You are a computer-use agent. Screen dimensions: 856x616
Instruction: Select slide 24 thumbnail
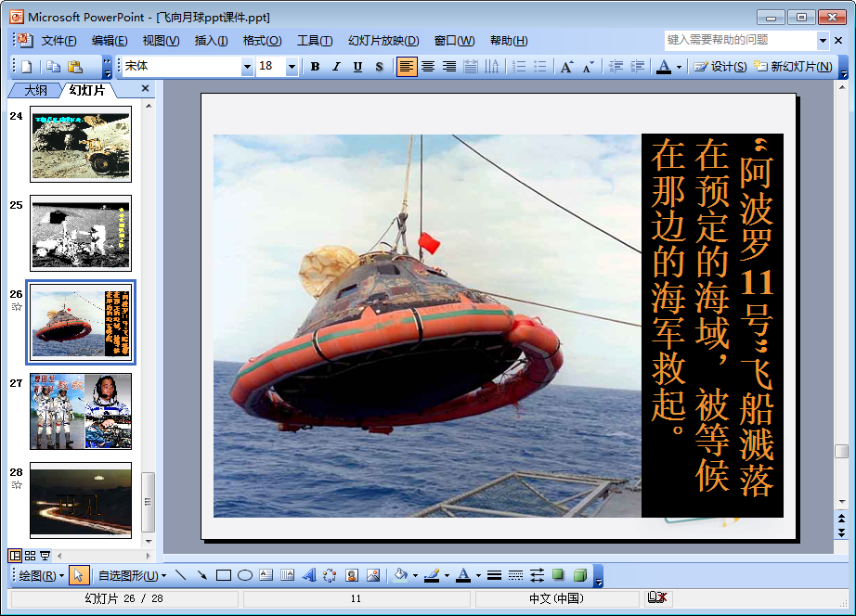click(81, 144)
